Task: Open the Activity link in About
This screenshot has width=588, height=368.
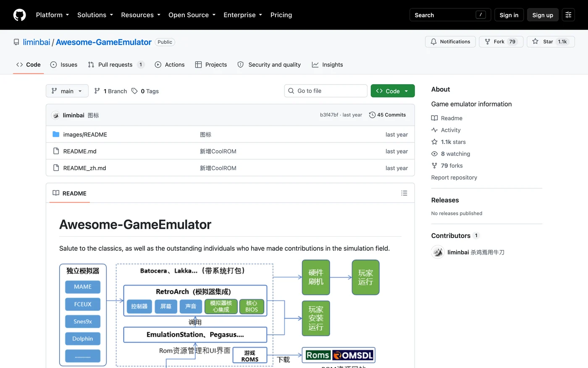Action: 446,130
